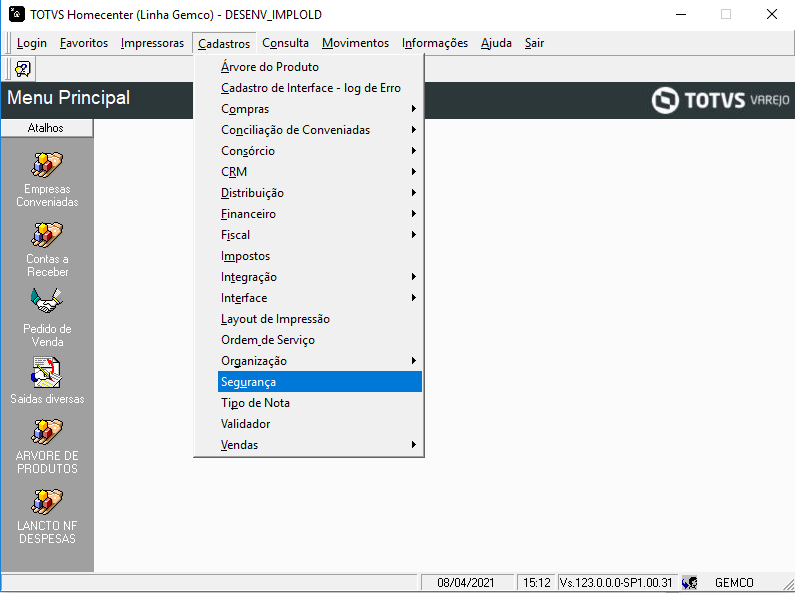Viewport: 795px width, 593px height.
Task: Expand the Compras submenu
Action: coord(320,109)
